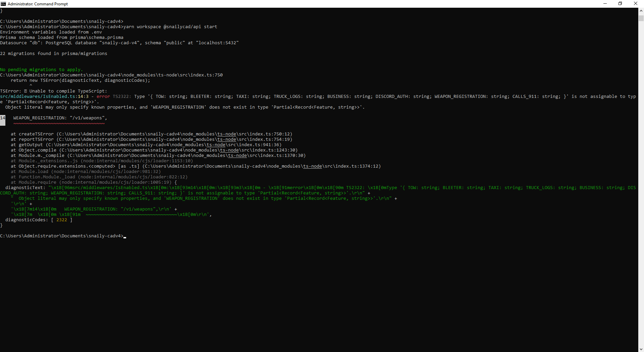
Task: Click 'Object literal may only specify known properties' line
Action: [185, 107]
